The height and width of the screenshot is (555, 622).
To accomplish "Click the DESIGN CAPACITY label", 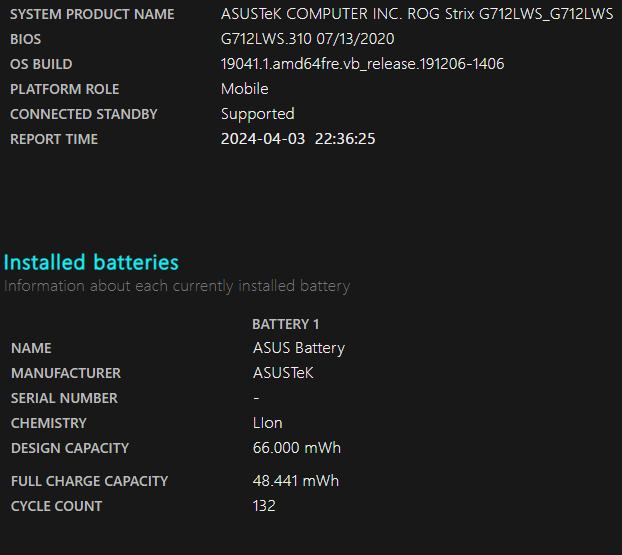I will [x=70, y=448].
